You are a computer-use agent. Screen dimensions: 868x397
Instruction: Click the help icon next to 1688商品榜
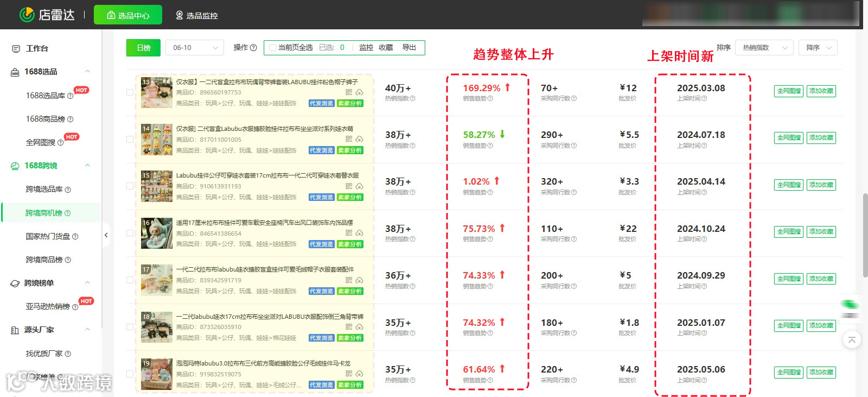(70, 119)
